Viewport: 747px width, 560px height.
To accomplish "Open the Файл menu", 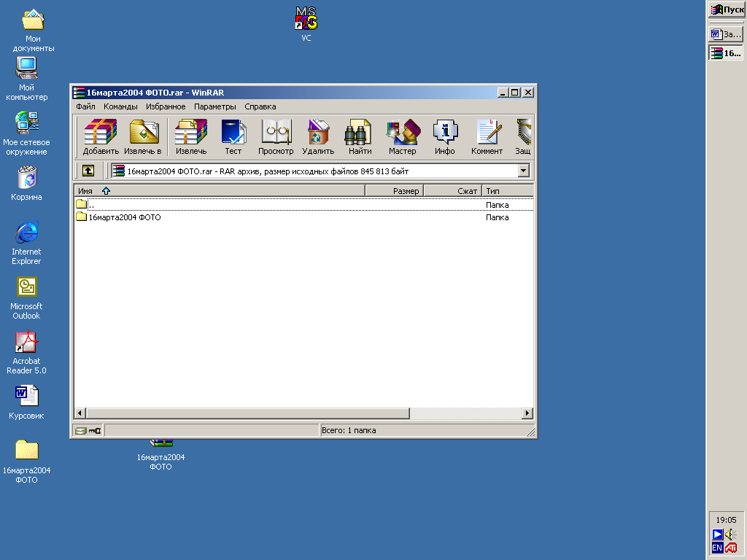I will tap(86, 106).
